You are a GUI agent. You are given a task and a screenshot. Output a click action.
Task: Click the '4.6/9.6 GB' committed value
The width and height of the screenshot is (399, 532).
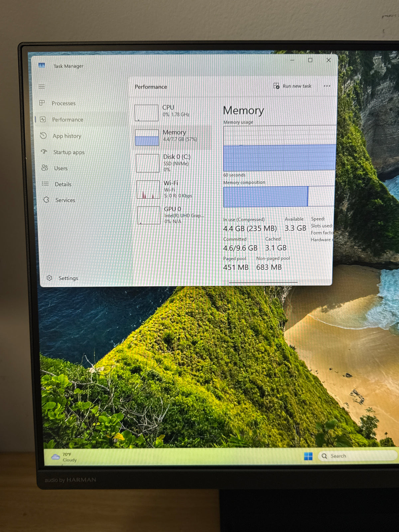pos(240,248)
